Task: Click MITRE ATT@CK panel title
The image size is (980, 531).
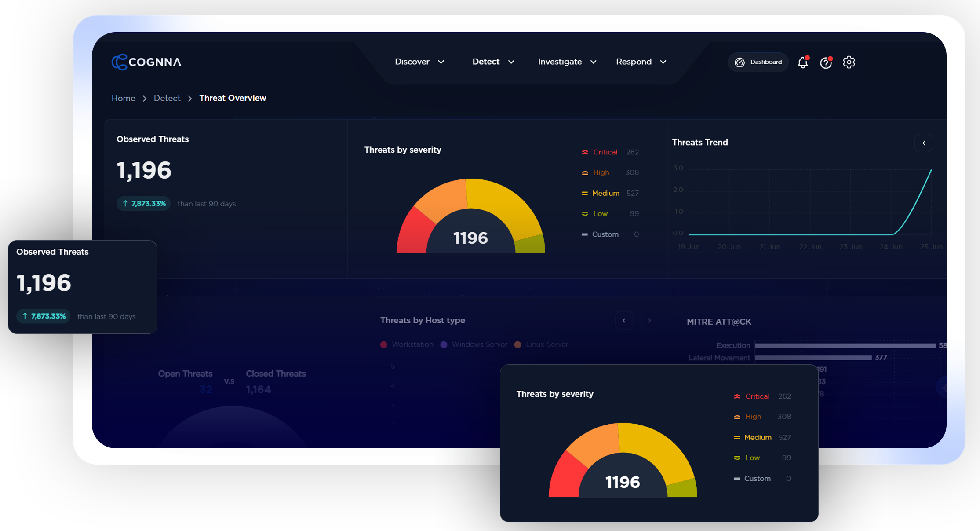Action: [x=719, y=322]
